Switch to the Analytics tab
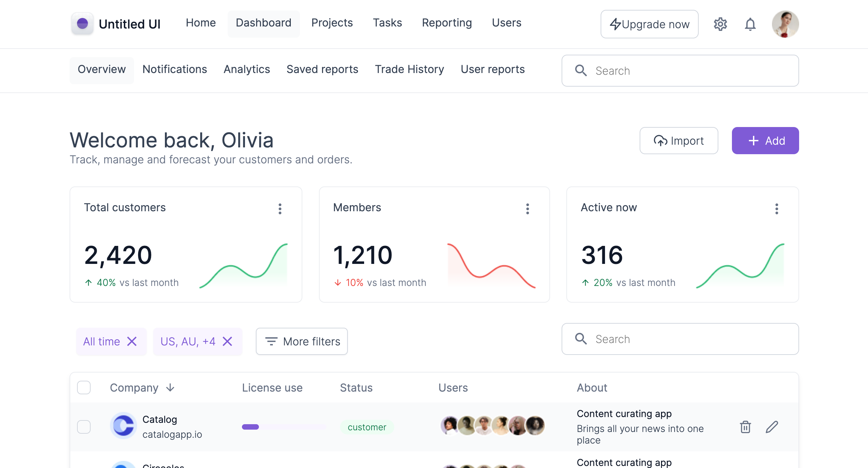This screenshot has width=868, height=468. (x=246, y=69)
